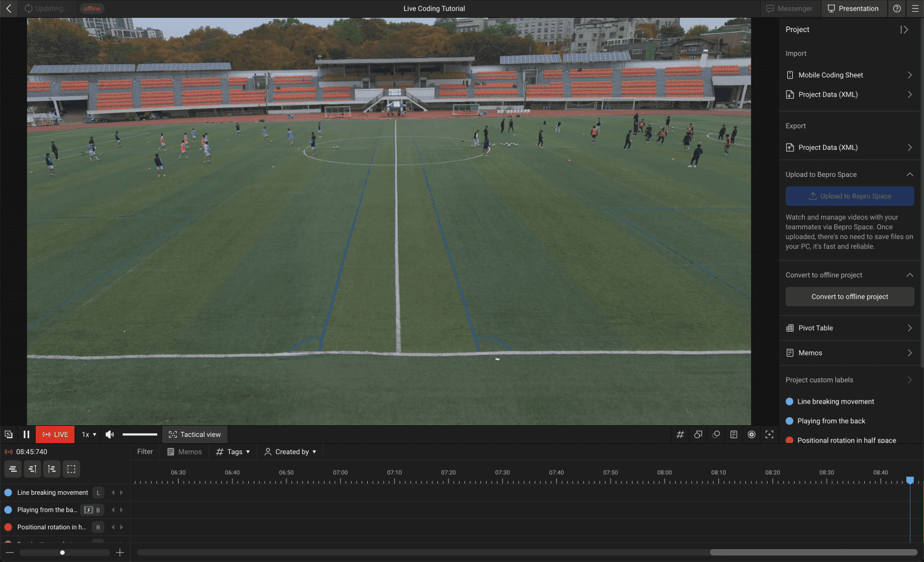Open the Tags filter dropdown
924x562 pixels.
coord(233,452)
